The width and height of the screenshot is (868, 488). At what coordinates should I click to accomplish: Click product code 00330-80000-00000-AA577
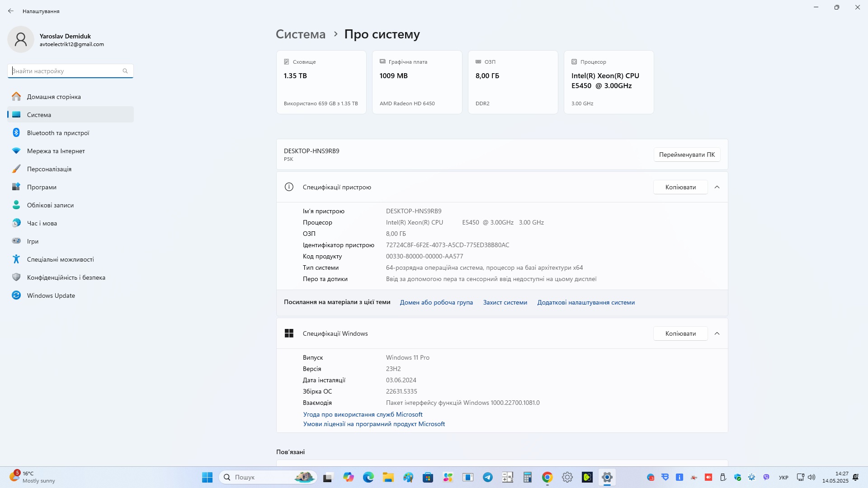coord(425,256)
